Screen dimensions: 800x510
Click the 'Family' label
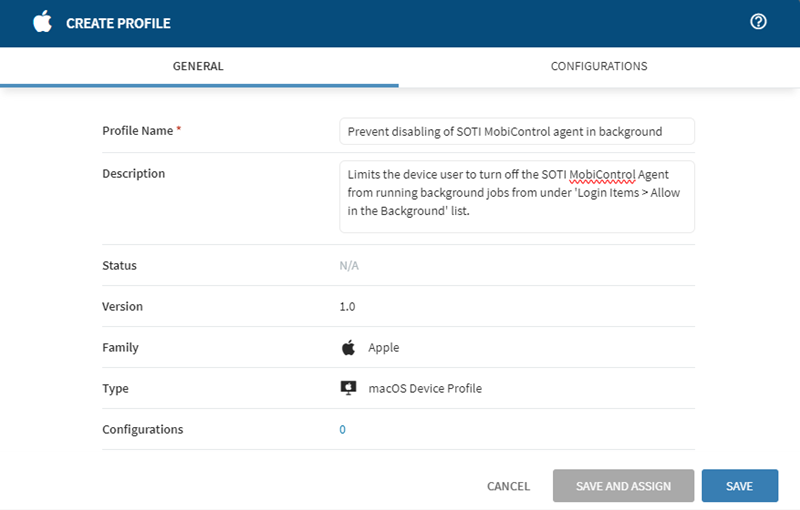click(120, 347)
